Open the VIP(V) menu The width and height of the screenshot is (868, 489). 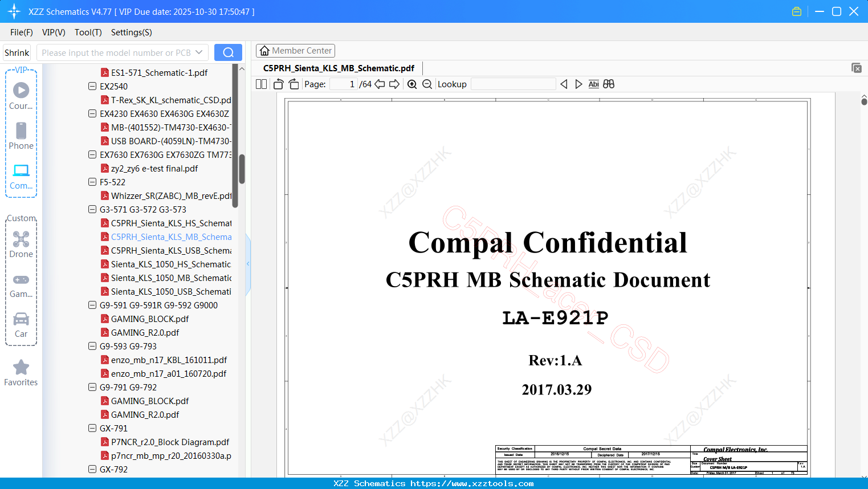(x=54, y=32)
